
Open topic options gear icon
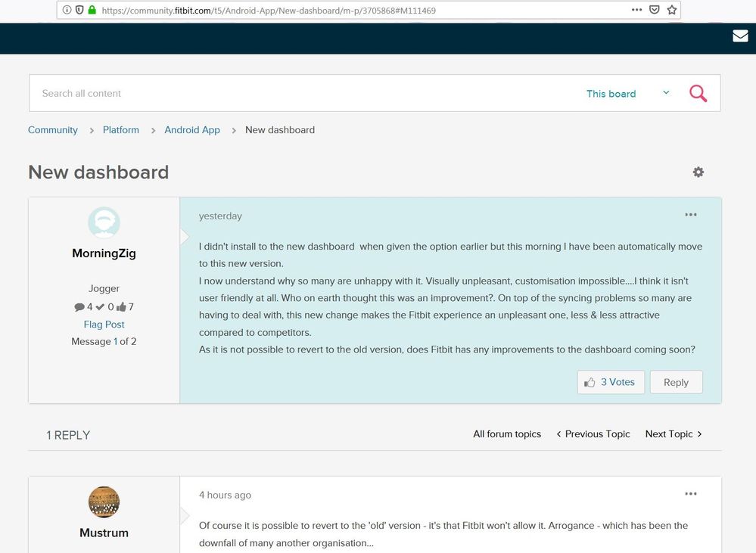click(x=698, y=172)
